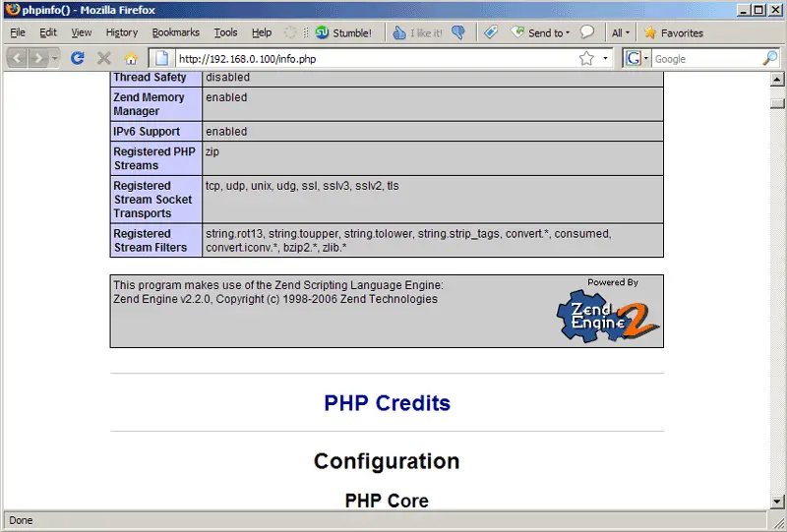Click the Registered Stream Filters label
The image size is (787, 532).
coord(150,240)
